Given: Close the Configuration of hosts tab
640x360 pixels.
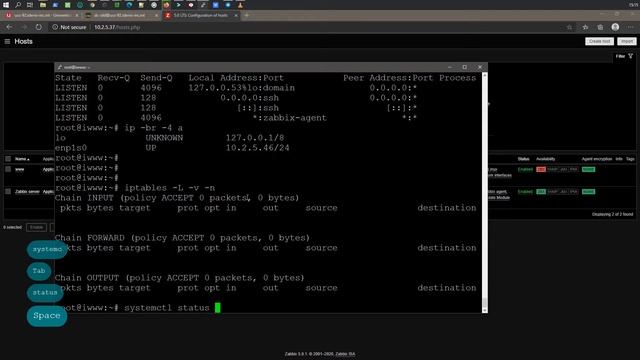Looking at the screenshot, I should coord(236,15).
